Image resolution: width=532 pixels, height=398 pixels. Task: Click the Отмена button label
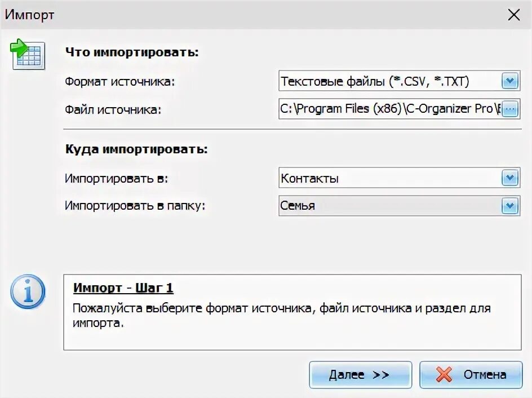(485, 375)
